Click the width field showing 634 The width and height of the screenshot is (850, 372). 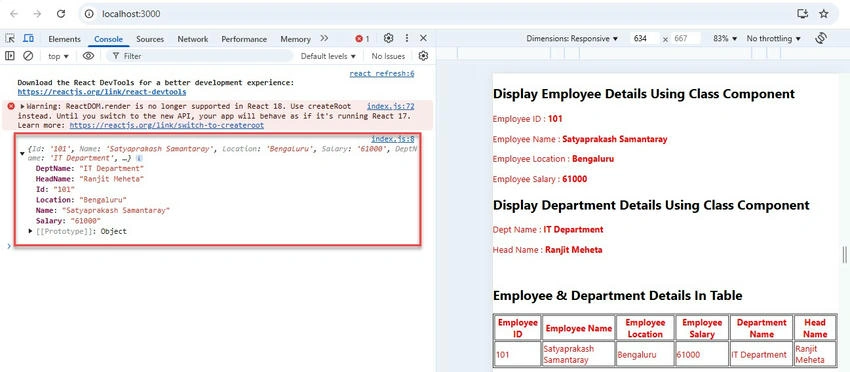pos(645,39)
